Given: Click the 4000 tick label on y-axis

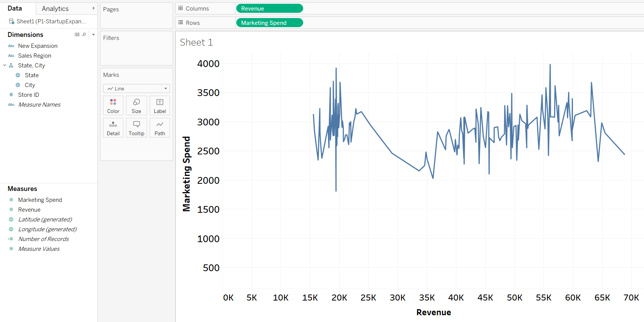Looking at the screenshot, I should click(208, 64).
